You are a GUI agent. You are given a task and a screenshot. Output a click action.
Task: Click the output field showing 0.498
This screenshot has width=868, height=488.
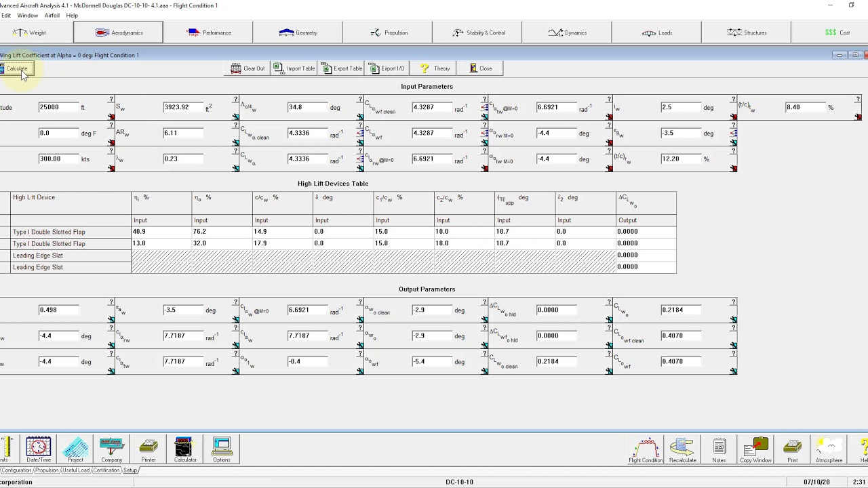pyautogui.click(x=58, y=310)
